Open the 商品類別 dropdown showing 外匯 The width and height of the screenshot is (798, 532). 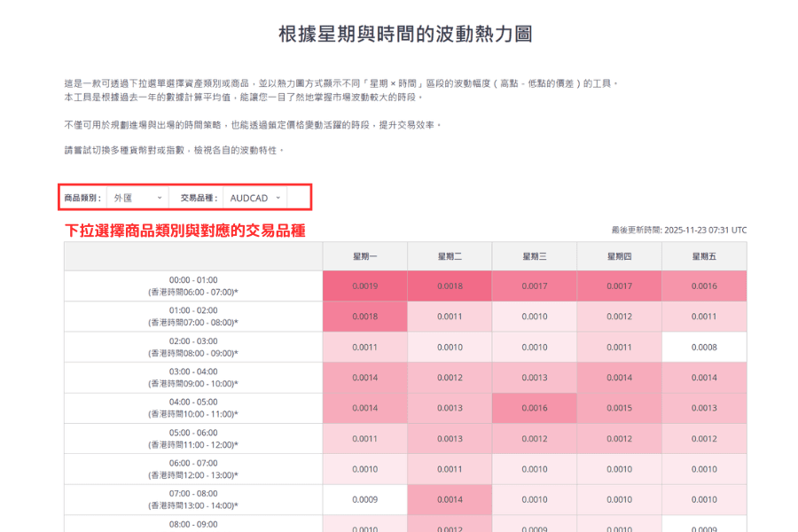coord(135,198)
